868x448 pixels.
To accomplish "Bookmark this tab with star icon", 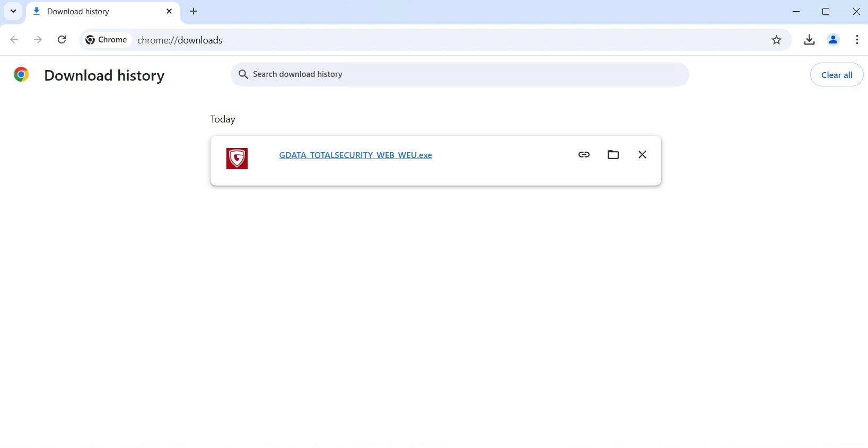I will [x=777, y=40].
